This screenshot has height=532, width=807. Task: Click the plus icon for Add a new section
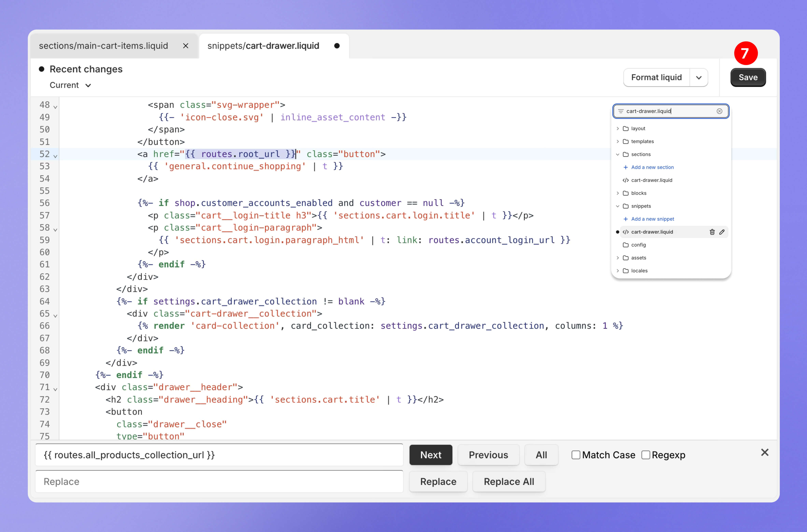[625, 167]
